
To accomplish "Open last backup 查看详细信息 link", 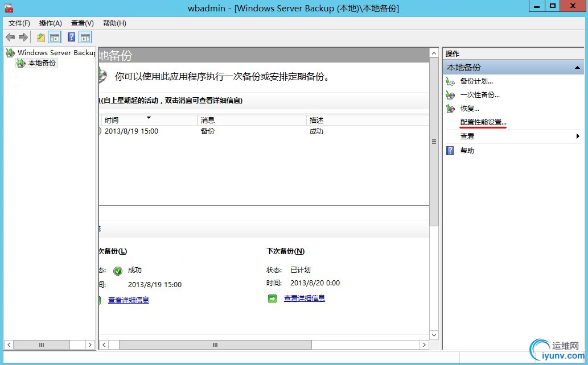I will tap(128, 300).
